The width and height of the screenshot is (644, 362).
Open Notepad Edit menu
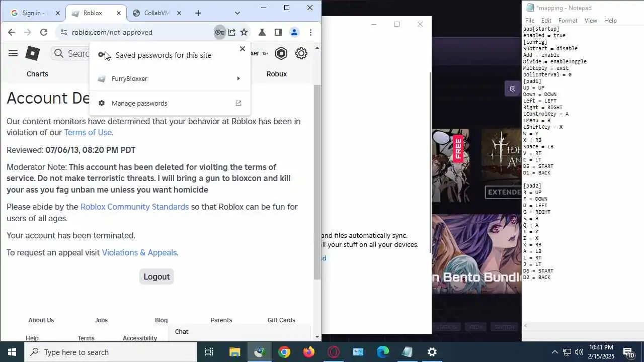pos(546,21)
